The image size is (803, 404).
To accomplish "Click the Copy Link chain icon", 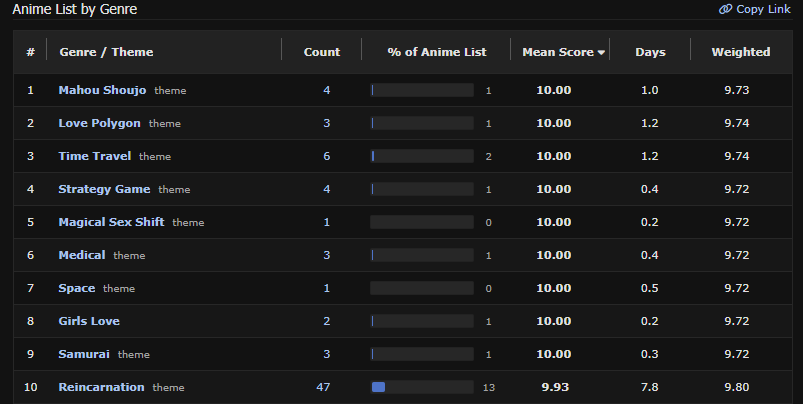I will pyautogui.click(x=725, y=9).
